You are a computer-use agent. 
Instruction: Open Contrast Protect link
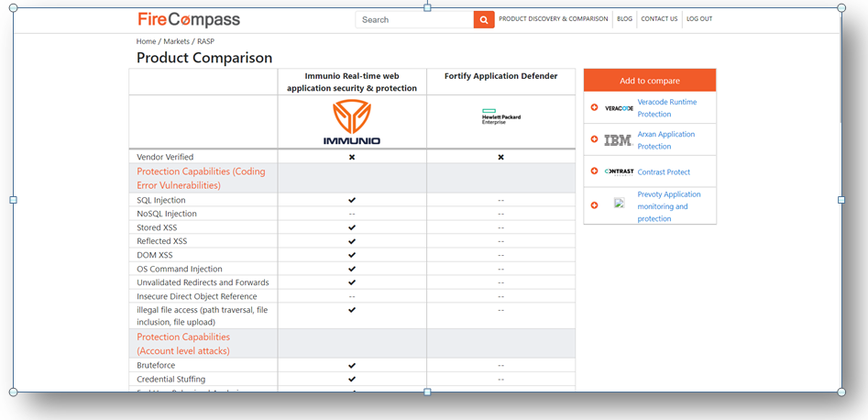pyautogui.click(x=664, y=171)
